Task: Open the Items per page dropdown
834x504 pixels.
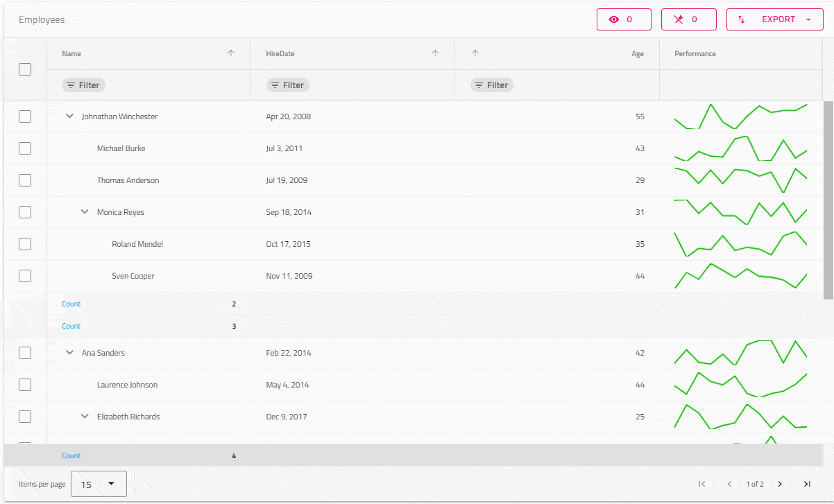Action: 99,484
